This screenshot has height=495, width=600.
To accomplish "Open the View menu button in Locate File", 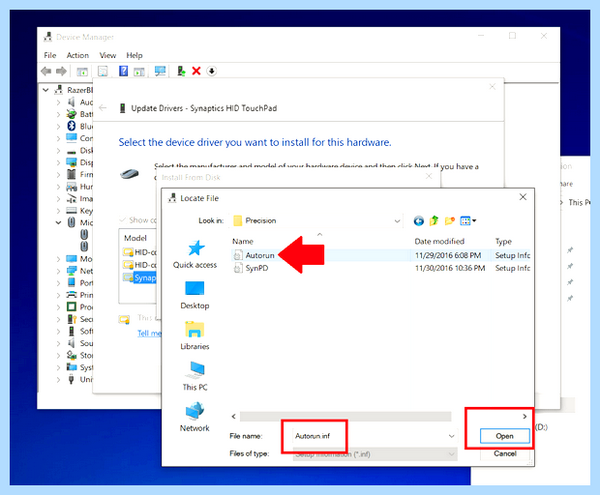I will tap(468, 221).
